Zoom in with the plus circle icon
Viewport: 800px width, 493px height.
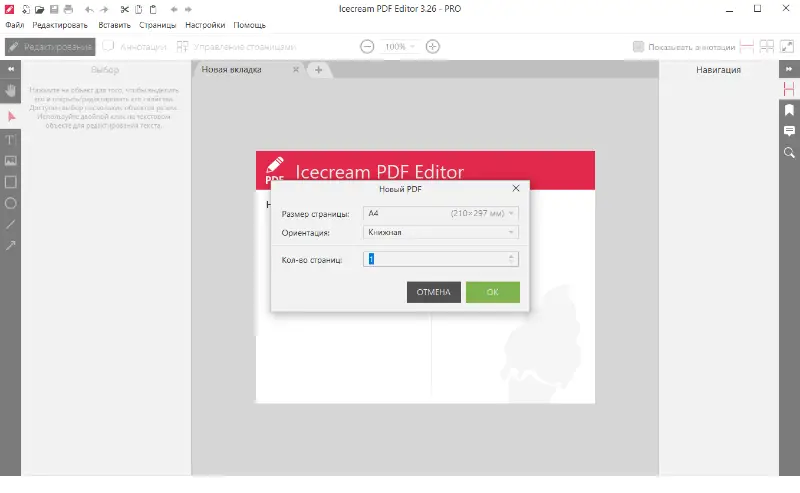coord(433,46)
